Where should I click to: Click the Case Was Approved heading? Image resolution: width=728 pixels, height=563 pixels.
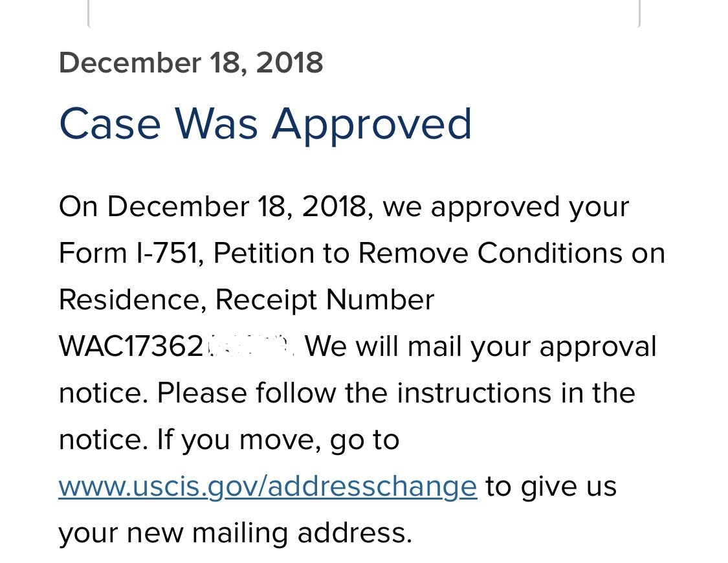(265, 124)
